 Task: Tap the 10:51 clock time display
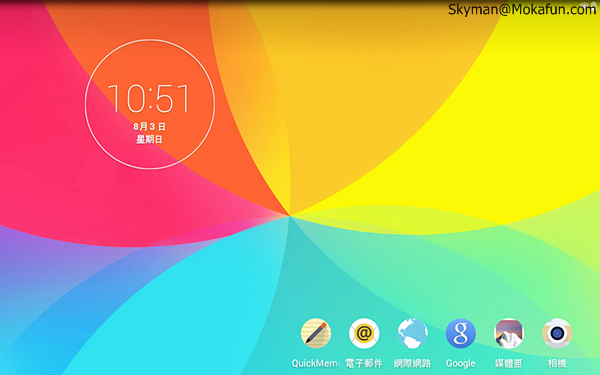pos(149,99)
